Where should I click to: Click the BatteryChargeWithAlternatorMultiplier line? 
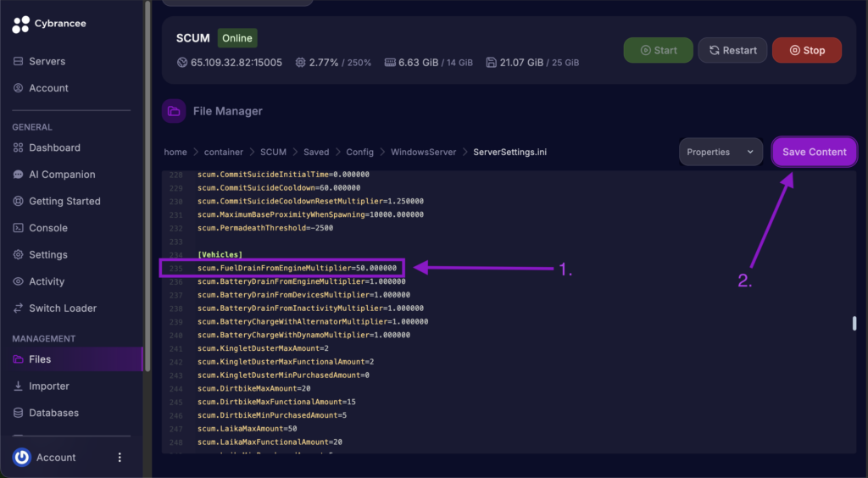coord(313,322)
